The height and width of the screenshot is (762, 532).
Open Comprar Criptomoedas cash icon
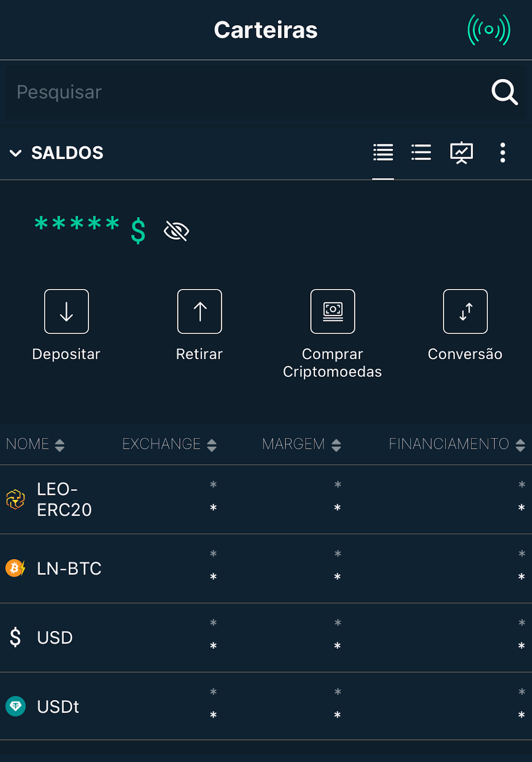point(333,311)
